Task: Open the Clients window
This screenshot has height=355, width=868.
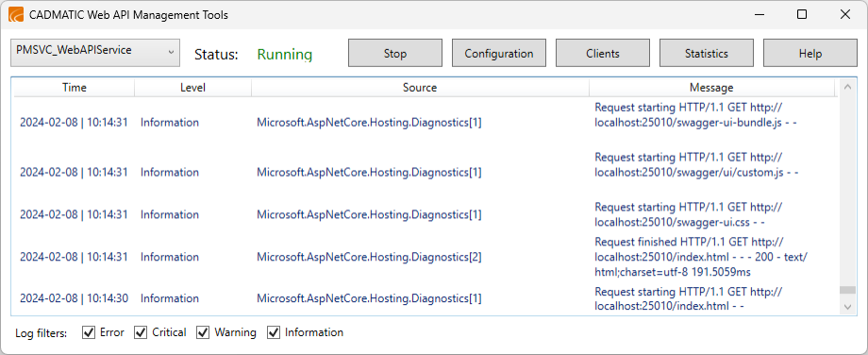Action: click(x=602, y=53)
